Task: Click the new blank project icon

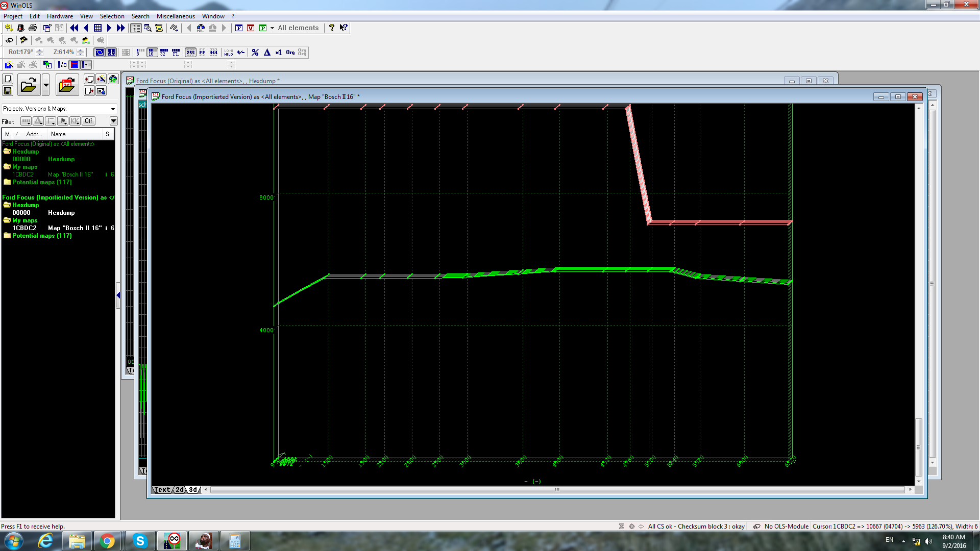Action: pos(8,79)
